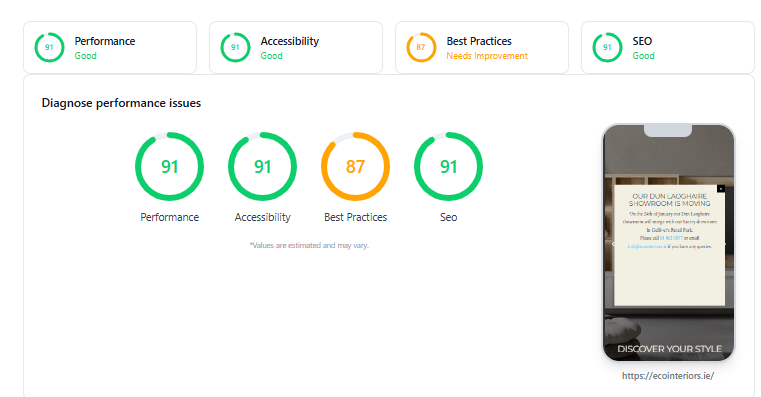The height and width of the screenshot is (397, 761).
Task: Click the Needs Improvement status text
Action: point(487,56)
